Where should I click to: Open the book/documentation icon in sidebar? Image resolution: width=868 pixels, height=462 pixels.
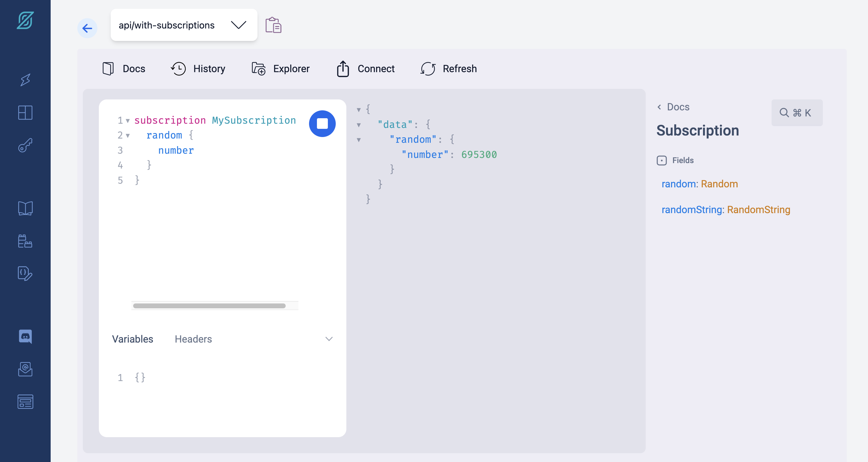click(25, 208)
